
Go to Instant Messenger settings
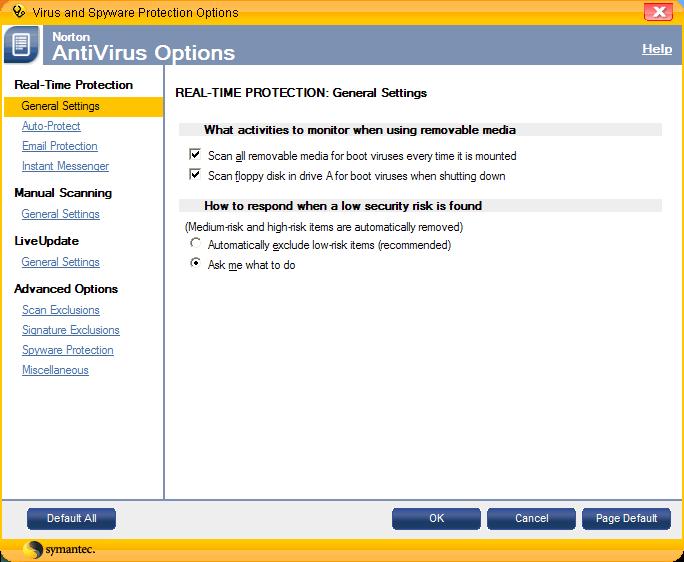click(65, 166)
